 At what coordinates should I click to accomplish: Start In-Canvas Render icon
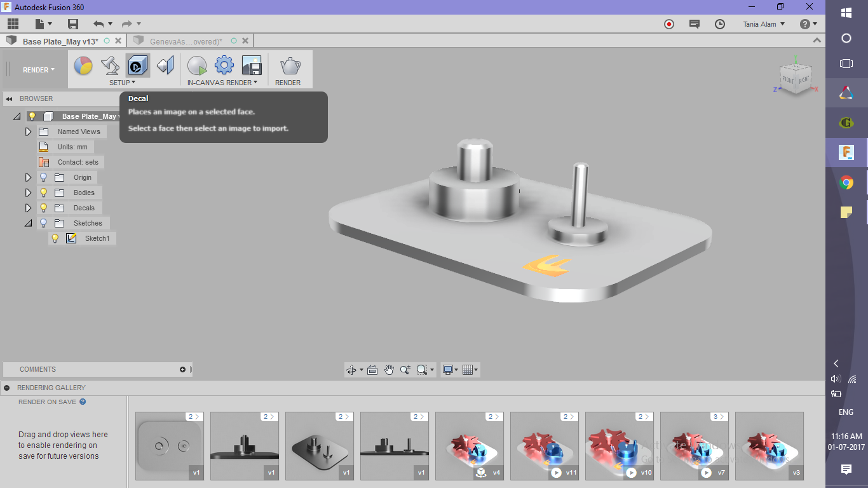coord(198,65)
